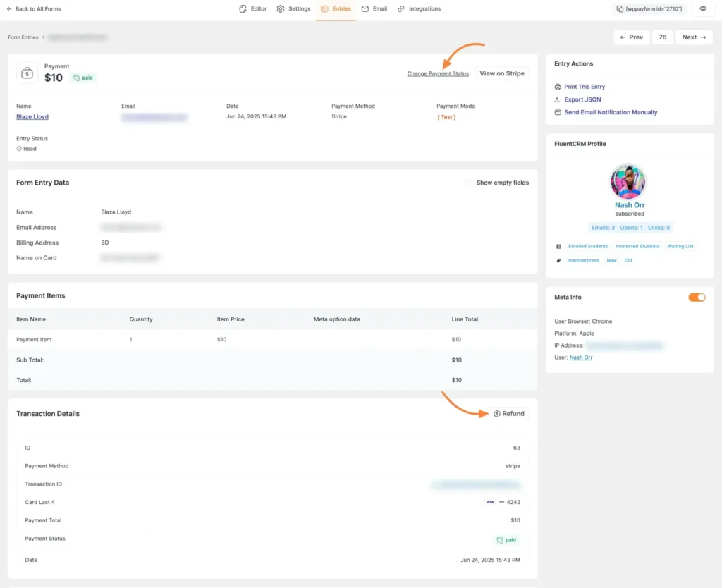Click the envelope icon for manual notification
The image size is (722, 588).
[558, 112]
